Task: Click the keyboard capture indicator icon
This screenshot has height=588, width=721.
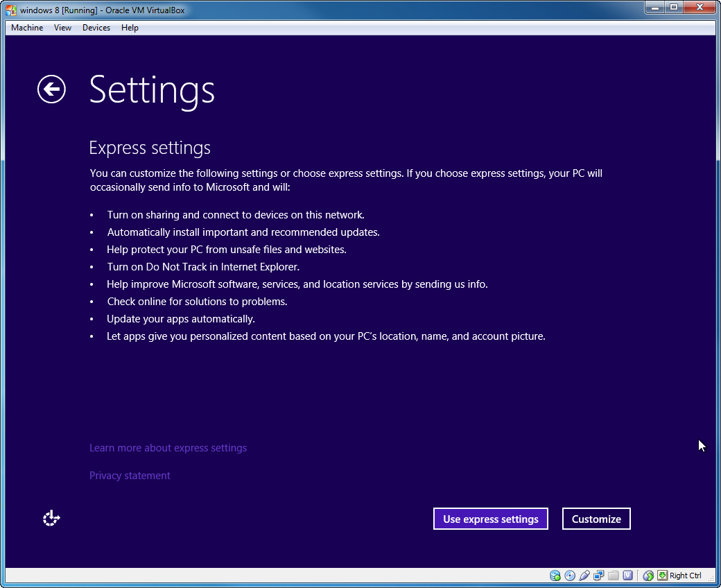Action: click(x=661, y=576)
